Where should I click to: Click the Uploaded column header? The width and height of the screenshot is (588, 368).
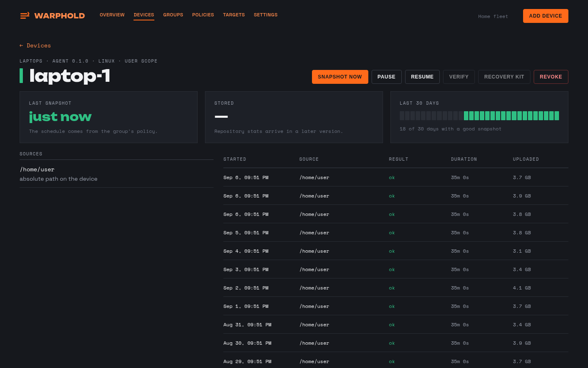click(x=526, y=159)
